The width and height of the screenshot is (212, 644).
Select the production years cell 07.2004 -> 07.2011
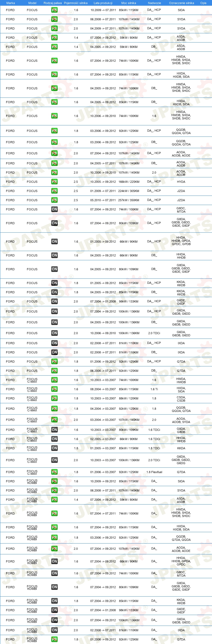[x=103, y=513]
